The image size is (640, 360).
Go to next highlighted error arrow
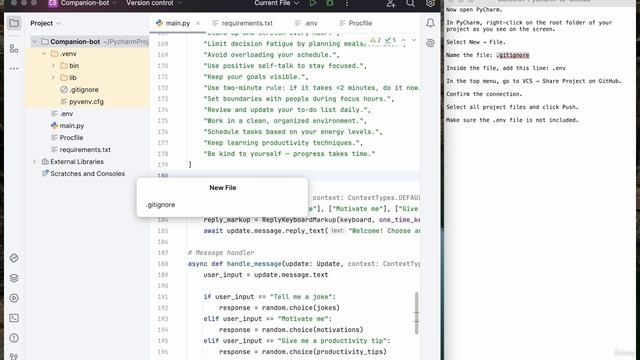point(414,40)
